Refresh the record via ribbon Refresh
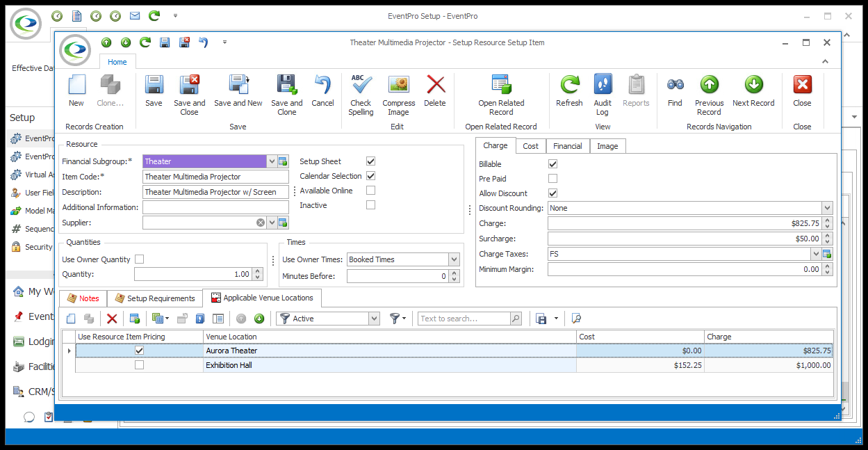The width and height of the screenshot is (868, 450). coord(569,91)
